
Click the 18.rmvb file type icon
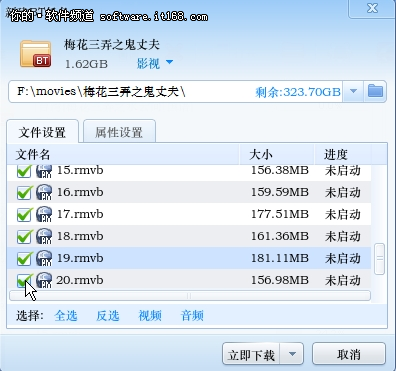tap(44, 236)
